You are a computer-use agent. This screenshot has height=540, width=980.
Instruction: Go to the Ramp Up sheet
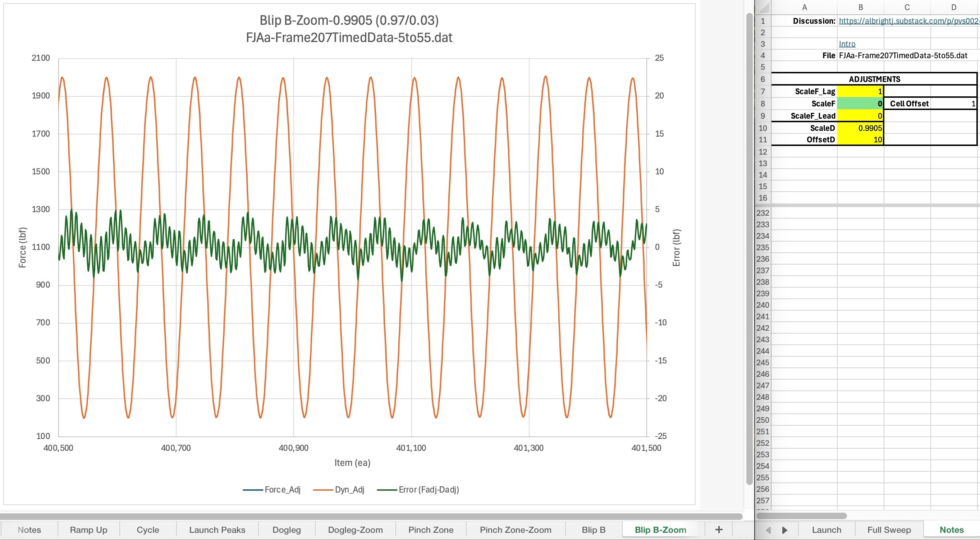pyautogui.click(x=89, y=530)
